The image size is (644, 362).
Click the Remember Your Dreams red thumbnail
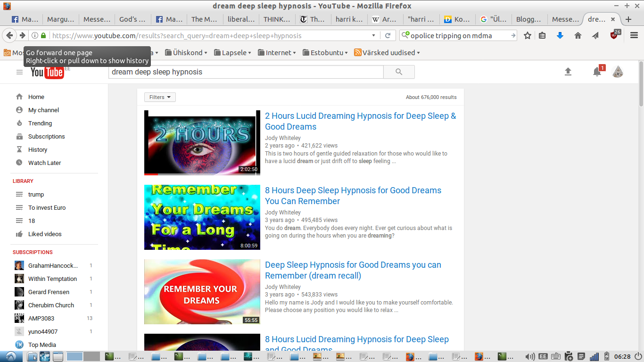click(x=202, y=292)
